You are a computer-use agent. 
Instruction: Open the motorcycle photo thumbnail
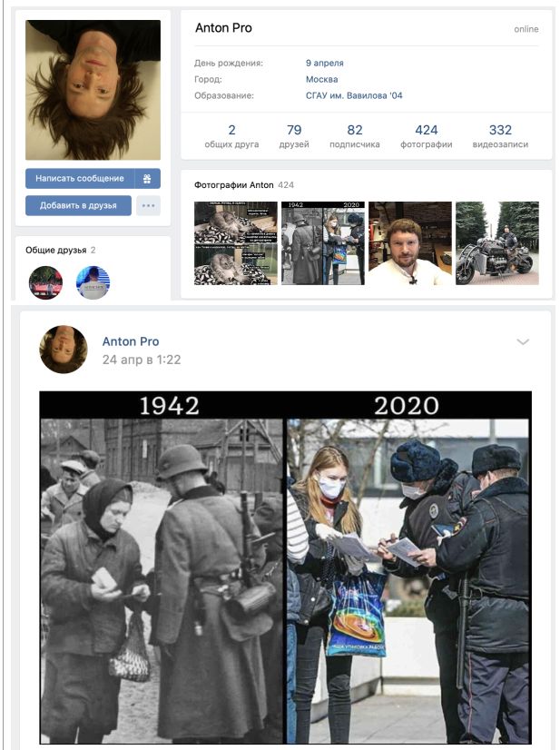point(497,243)
